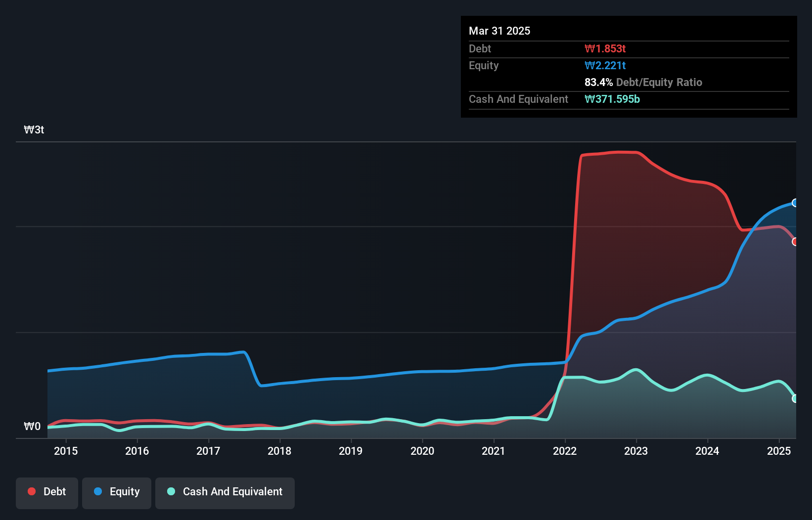Click the ₩2.221t equity value in tooltip
812x520 pixels.
coord(605,65)
